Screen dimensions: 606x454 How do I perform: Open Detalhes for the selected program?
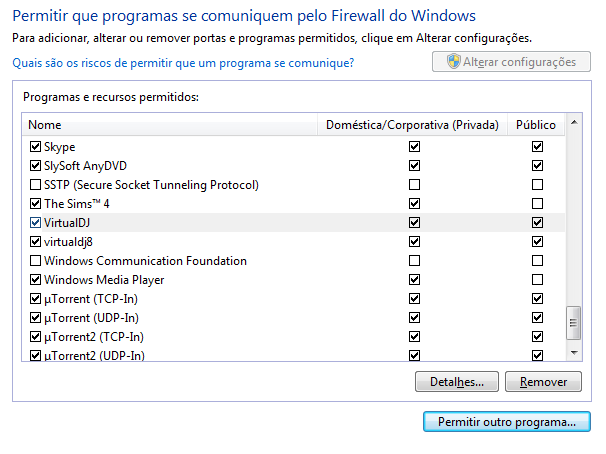[457, 382]
